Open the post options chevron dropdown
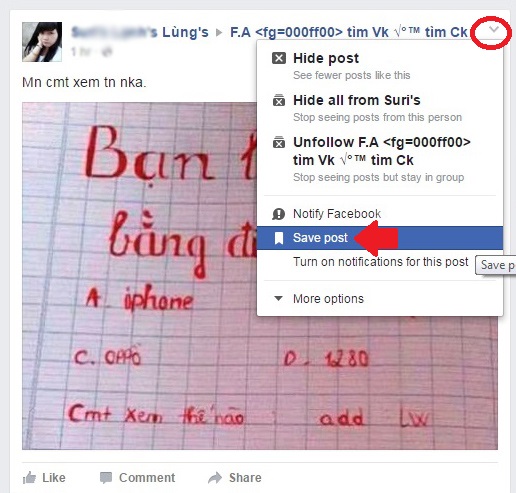Image resolution: width=516 pixels, height=493 pixels. tap(494, 29)
